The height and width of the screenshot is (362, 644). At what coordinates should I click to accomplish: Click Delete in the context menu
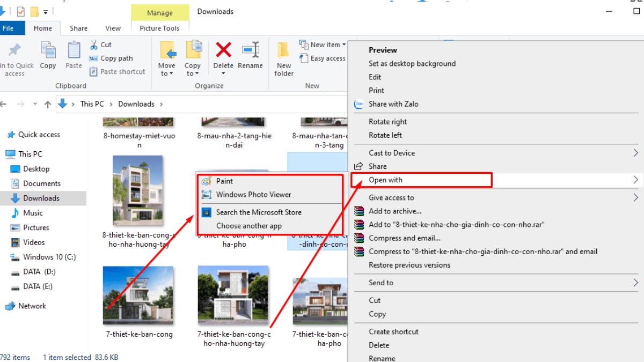coord(379,345)
